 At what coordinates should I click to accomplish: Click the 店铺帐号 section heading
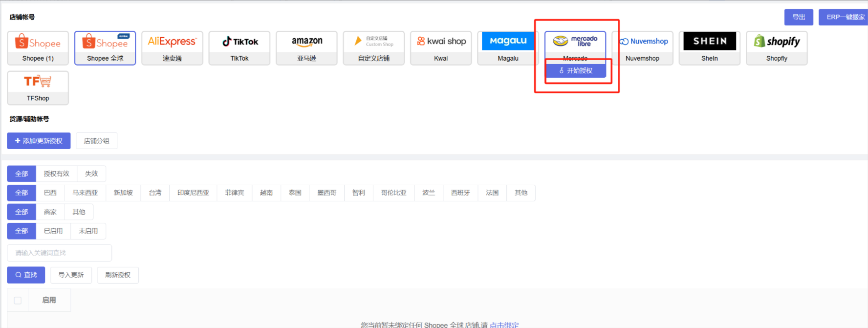pyautogui.click(x=22, y=17)
